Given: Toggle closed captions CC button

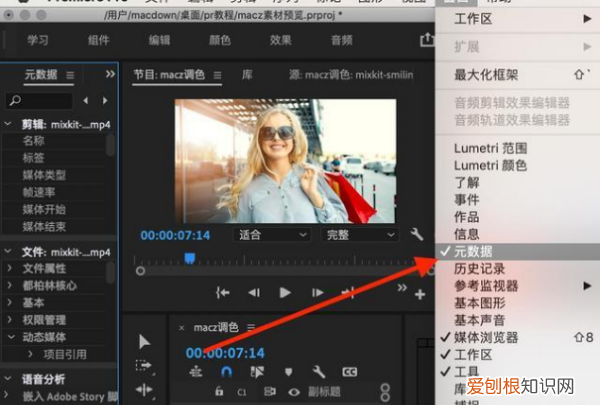Looking at the screenshot, I should 349,372.
